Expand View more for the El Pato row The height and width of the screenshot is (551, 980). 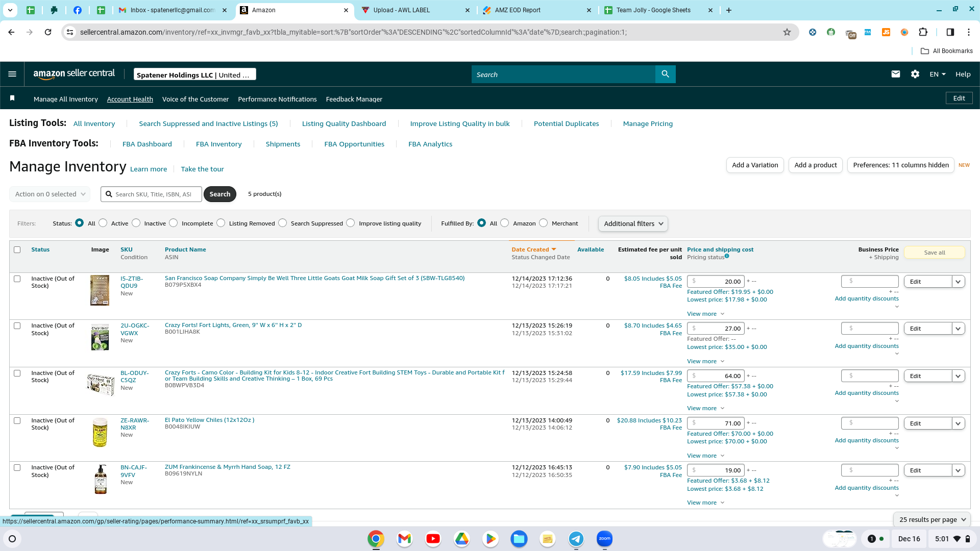(x=705, y=456)
